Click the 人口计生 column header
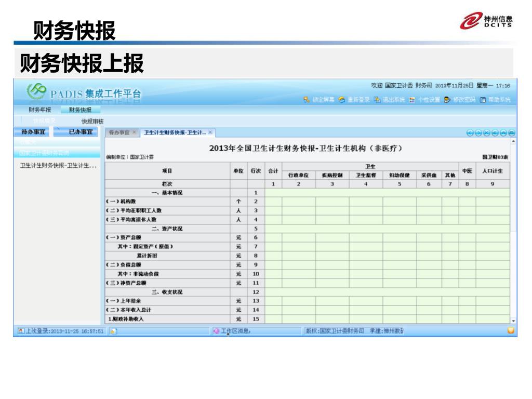 [x=493, y=170]
